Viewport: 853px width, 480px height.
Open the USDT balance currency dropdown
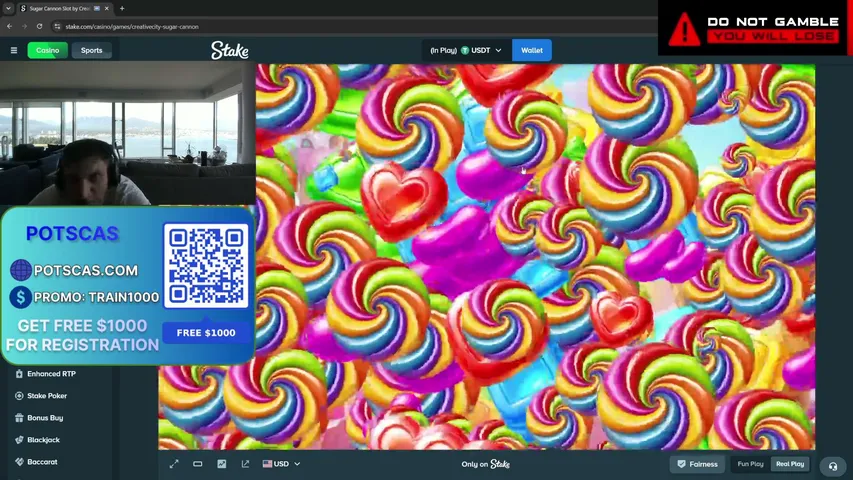[x=466, y=50]
